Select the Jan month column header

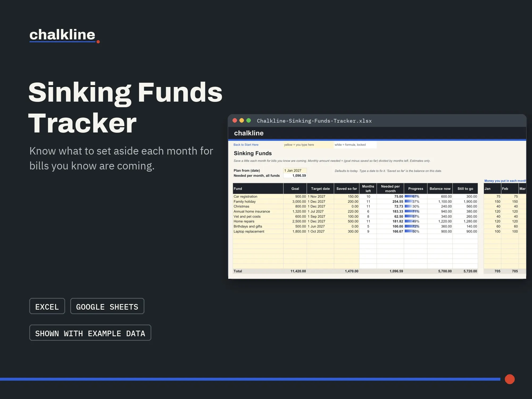tap(492, 189)
